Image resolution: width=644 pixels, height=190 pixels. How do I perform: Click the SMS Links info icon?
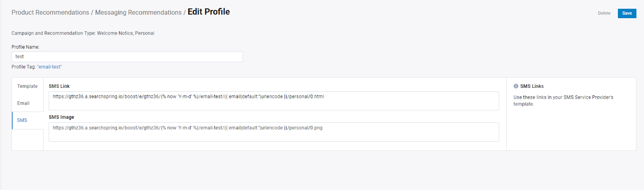516,86
